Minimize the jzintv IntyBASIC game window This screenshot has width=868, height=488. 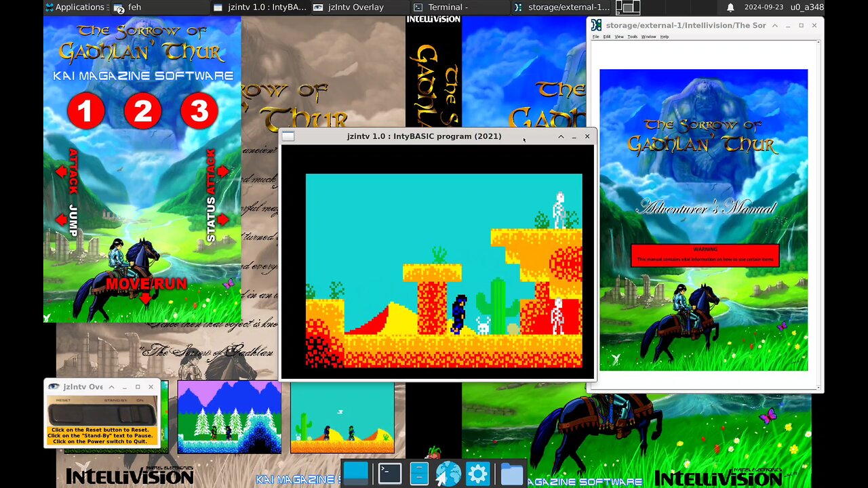pos(574,136)
